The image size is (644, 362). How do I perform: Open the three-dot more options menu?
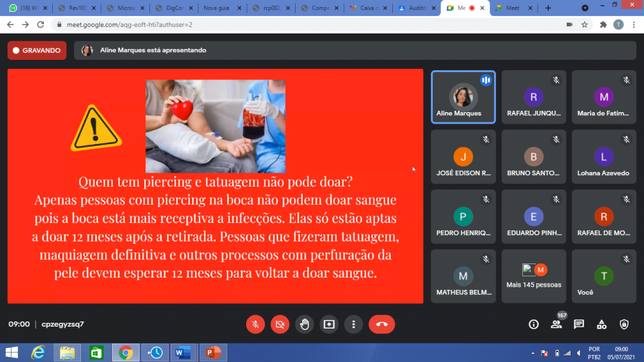pyautogui.click(x=353, y=325)
